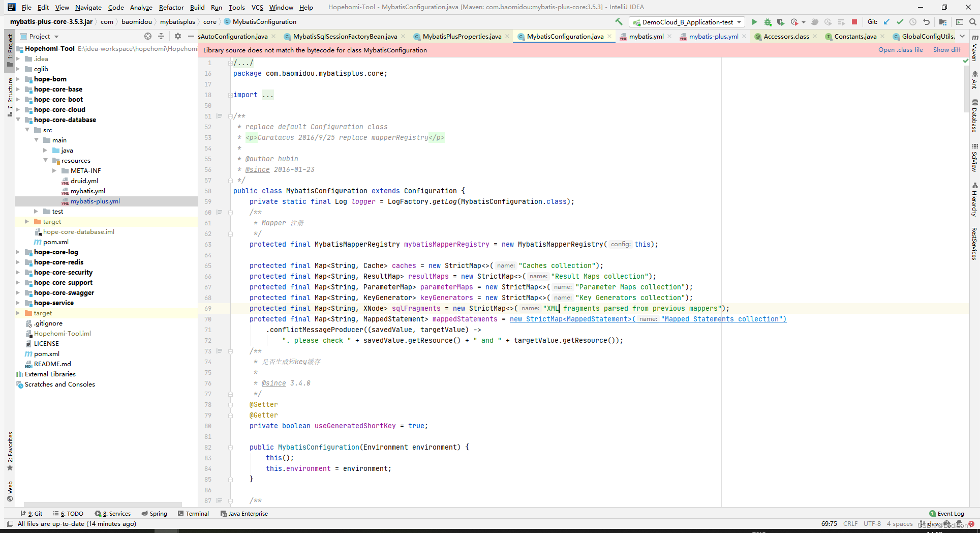The image size is (980, 533).
Task: Close the MybatisConfiguration.java tab
Action: tap(609, 36)
